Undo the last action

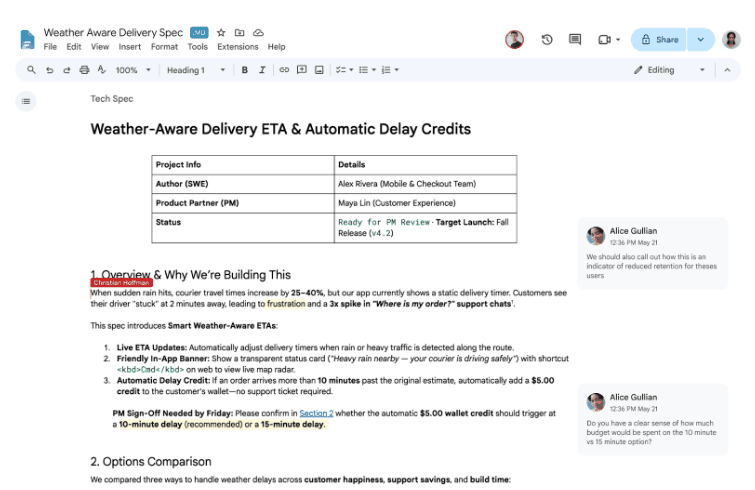pos(50,70)
